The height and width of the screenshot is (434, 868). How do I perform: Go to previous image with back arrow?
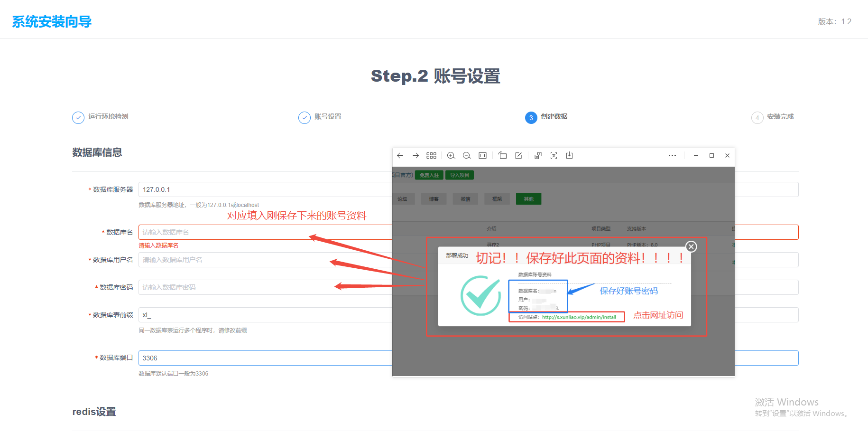400,156
